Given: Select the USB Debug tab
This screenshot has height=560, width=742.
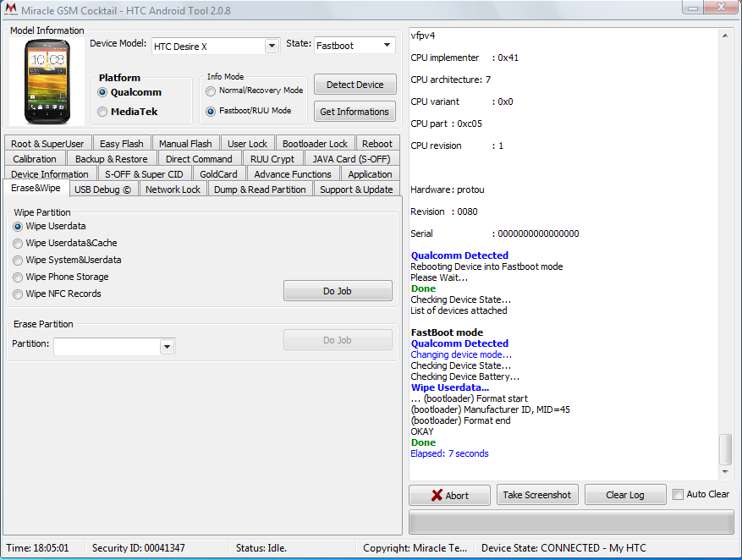Looking at the screenshot, I should tap(103, 189).
